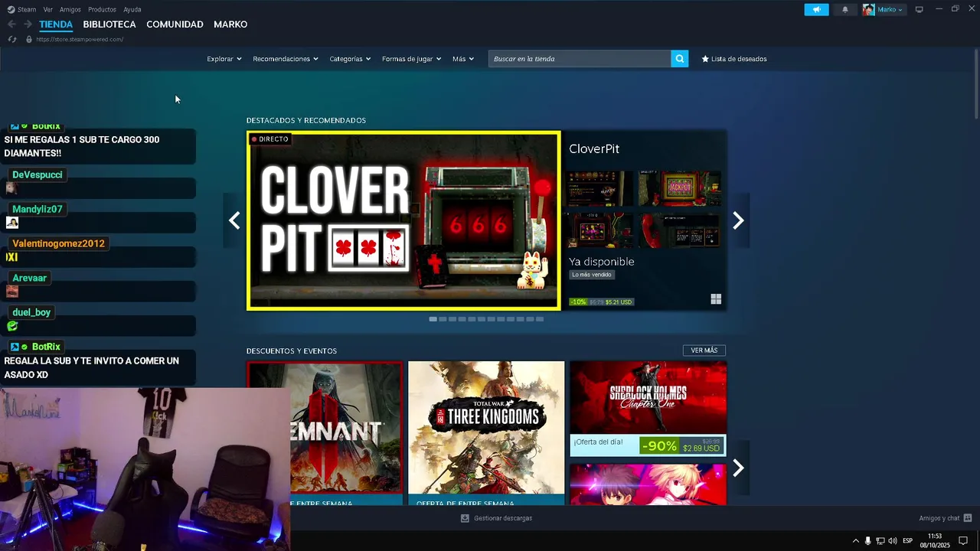Image resolution: width=980 pixels, height=551 pixels.
Task: Open the Sherlock Holmes Chapter One offer
Action: point(648,408)
